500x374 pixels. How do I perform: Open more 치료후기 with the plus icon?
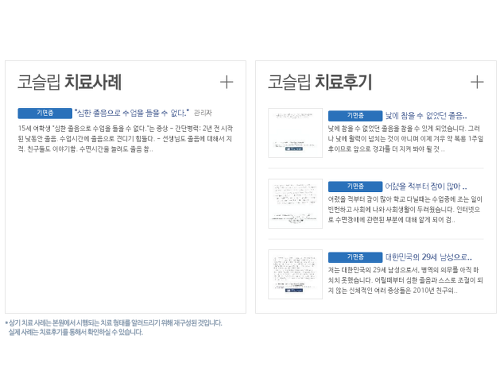pyautogui.click(x=477, y=82)
